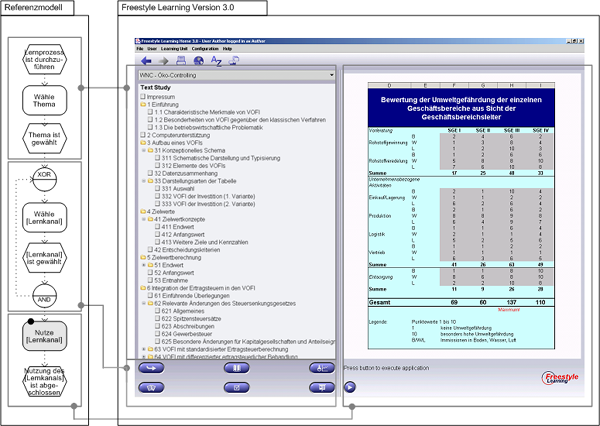
Task: Open the WNC - Öko-Controlling dropdown
Action: (236, 75)
